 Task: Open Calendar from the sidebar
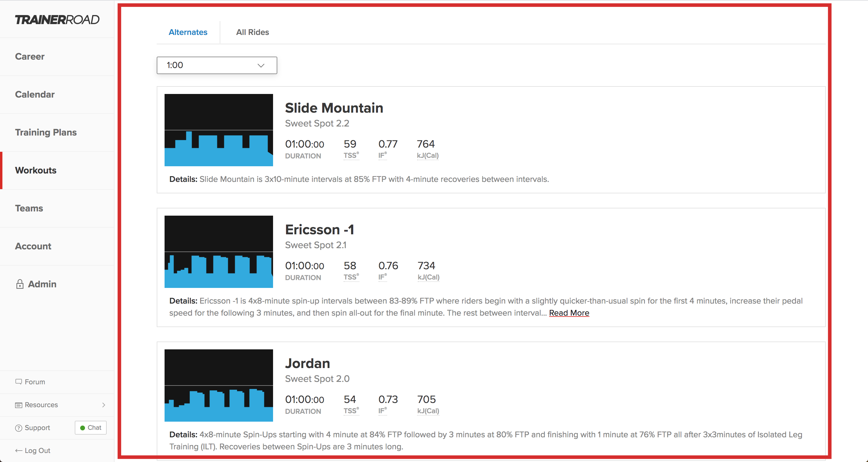click(35, 94)
